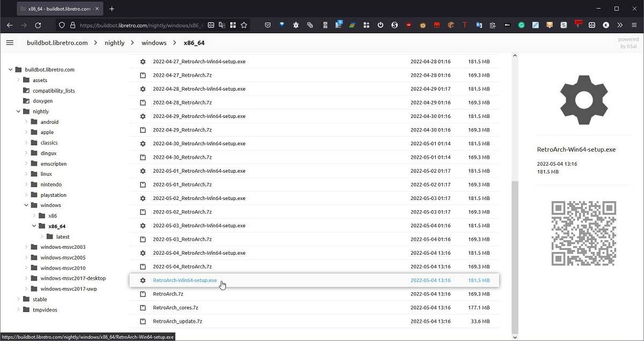Toggle tracking protection via the shield icon
This screenshot has width=644, height=341.
point(62,25)
